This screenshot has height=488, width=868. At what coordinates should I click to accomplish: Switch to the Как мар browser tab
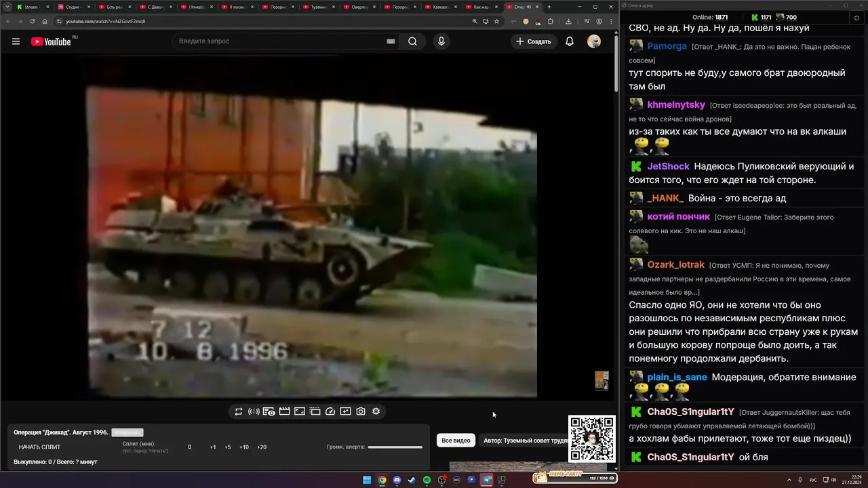(481, 7)
